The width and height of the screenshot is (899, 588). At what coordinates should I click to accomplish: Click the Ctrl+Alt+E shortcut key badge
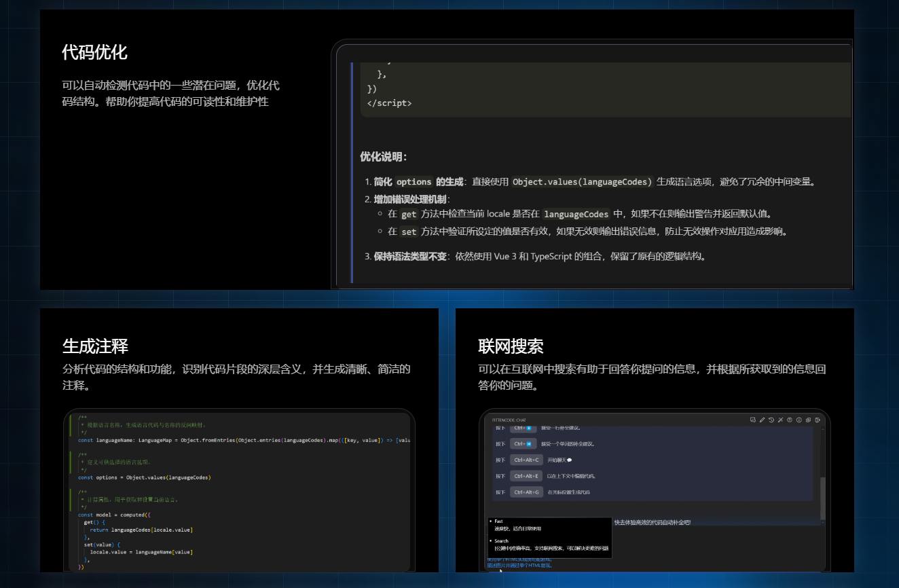[x=526, y=476]
